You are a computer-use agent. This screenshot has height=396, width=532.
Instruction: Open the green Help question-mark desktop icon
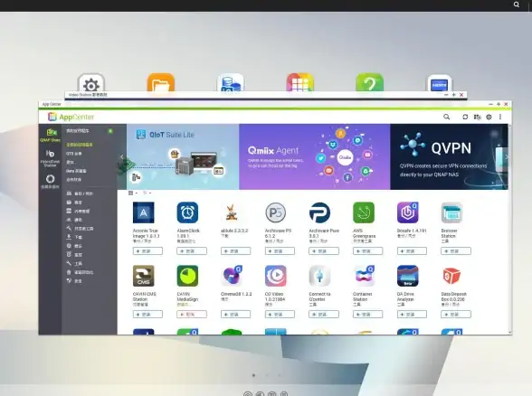370,83
